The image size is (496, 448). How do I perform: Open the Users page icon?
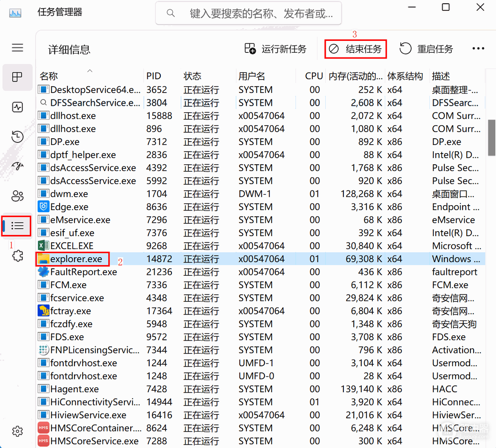point(17,196)
